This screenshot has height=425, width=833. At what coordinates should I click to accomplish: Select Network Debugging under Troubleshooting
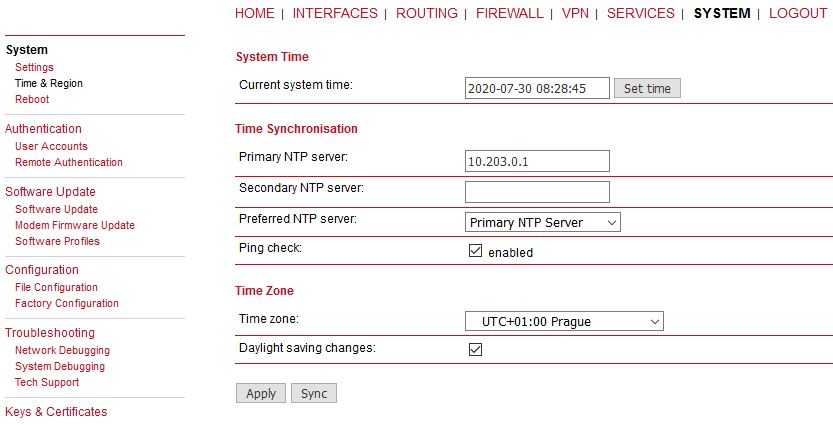tap(62, 350)
